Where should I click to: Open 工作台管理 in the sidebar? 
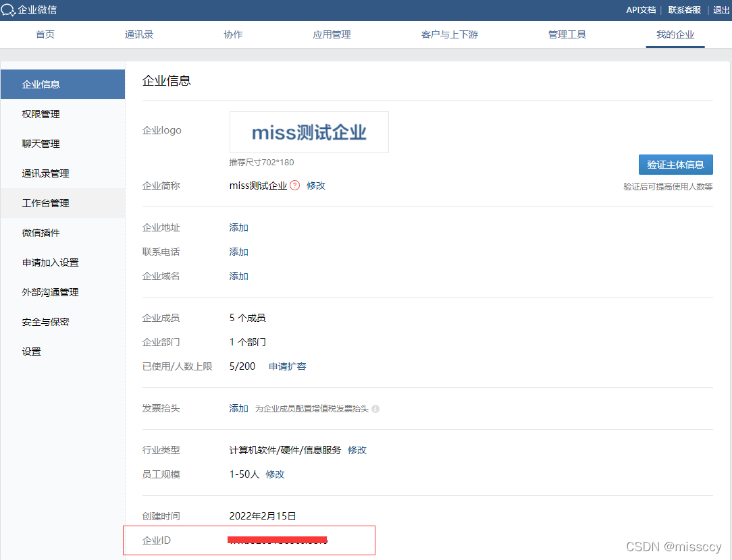pos(63,203)
